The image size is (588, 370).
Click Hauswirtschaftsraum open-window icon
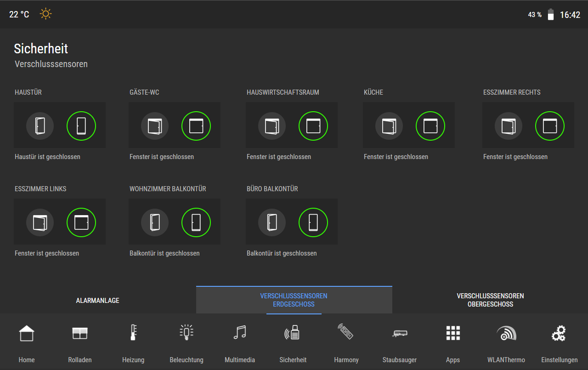coord(272,126)
